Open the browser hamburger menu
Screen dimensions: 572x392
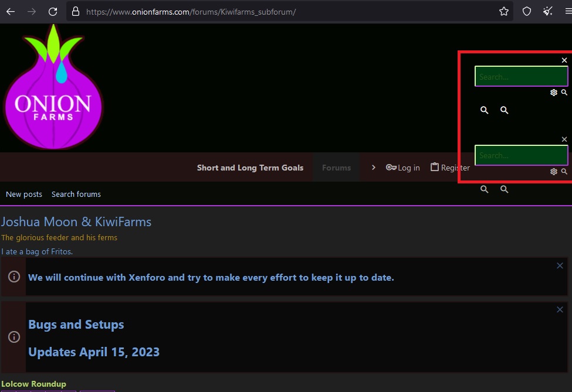(x=568, y=11)
